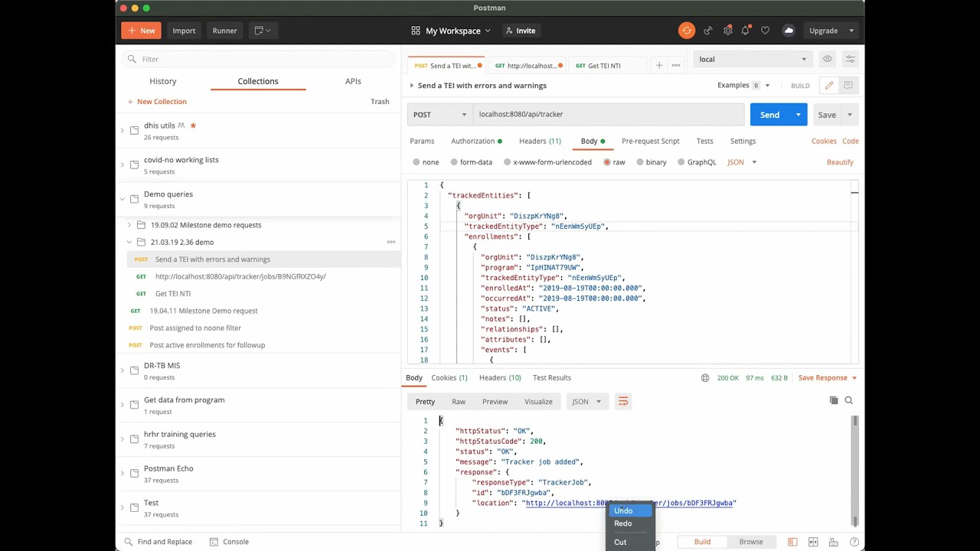Click the Beautify link
Viewport: 980px width, 551px height.
[840, 162]
